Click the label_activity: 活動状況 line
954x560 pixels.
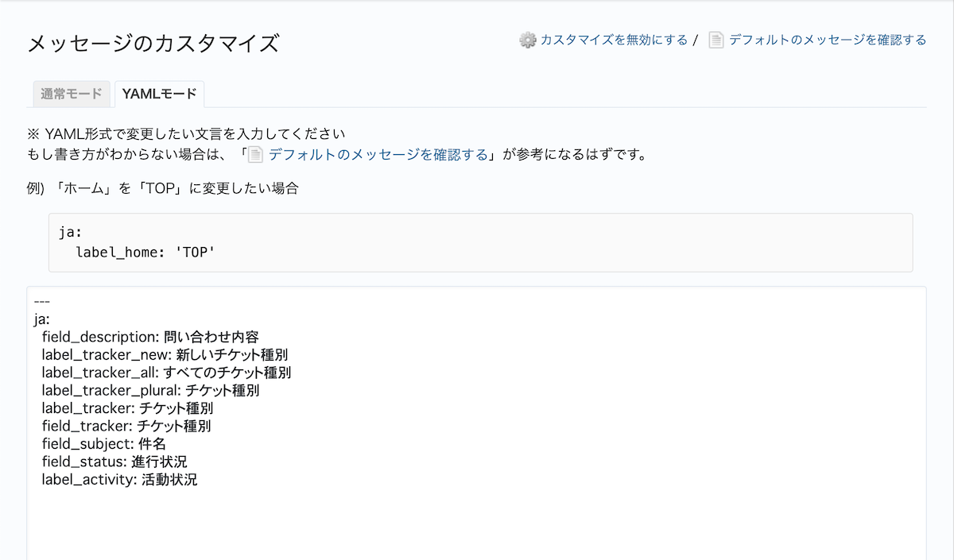point(119,480)
